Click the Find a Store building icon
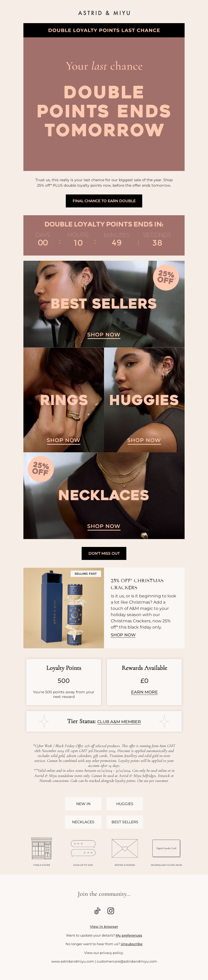The image size is (208, 980). (41, 848)
